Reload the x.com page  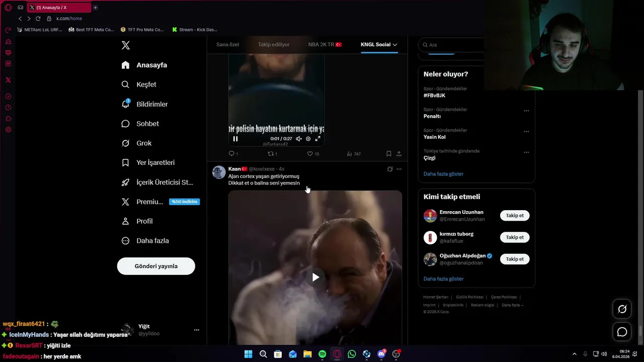(38, 19)
